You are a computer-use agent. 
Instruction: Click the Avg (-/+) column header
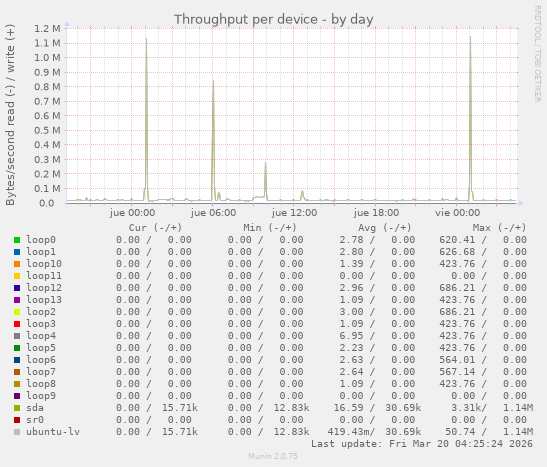[x=385, y=228]
